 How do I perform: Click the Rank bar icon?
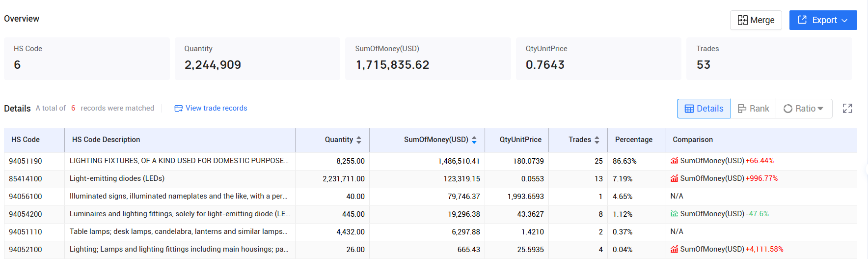tap(742, 109)
